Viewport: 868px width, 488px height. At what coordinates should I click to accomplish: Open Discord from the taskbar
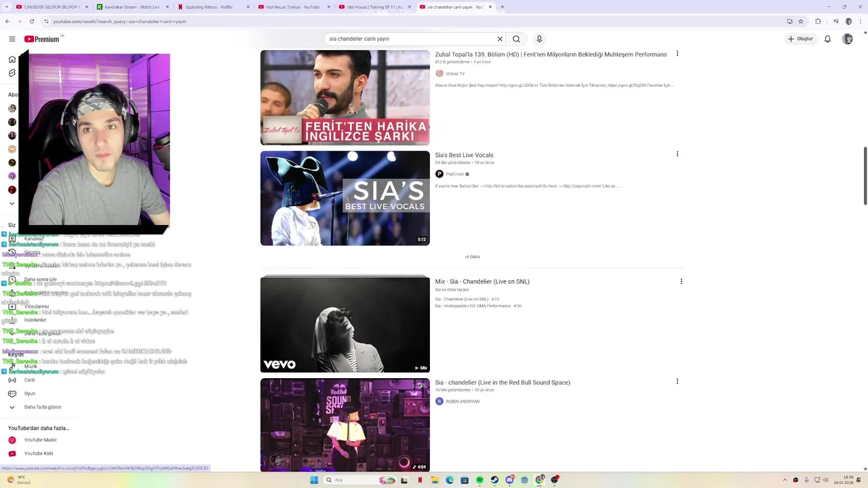510,480
